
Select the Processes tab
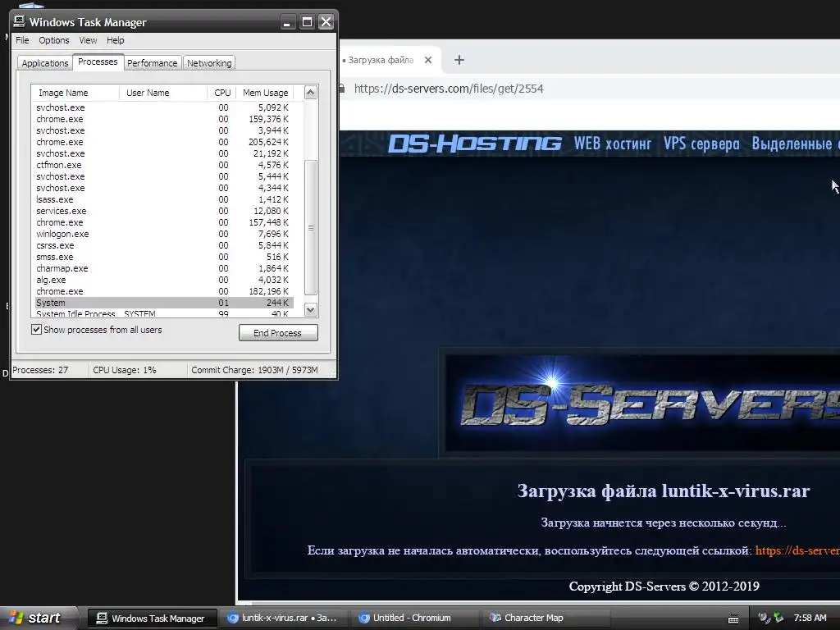pos(98,62)
